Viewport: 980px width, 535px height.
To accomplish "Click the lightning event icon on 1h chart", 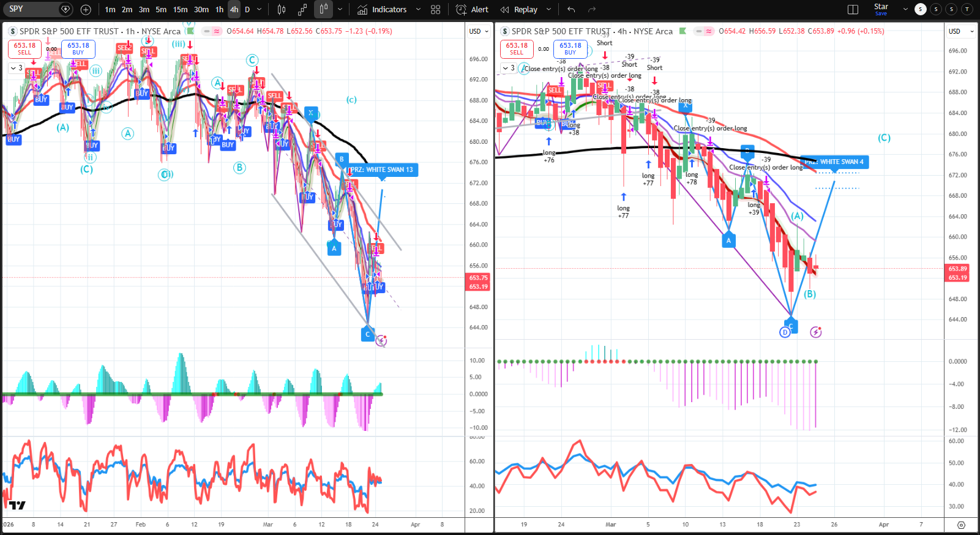I will tap(381, 340).
